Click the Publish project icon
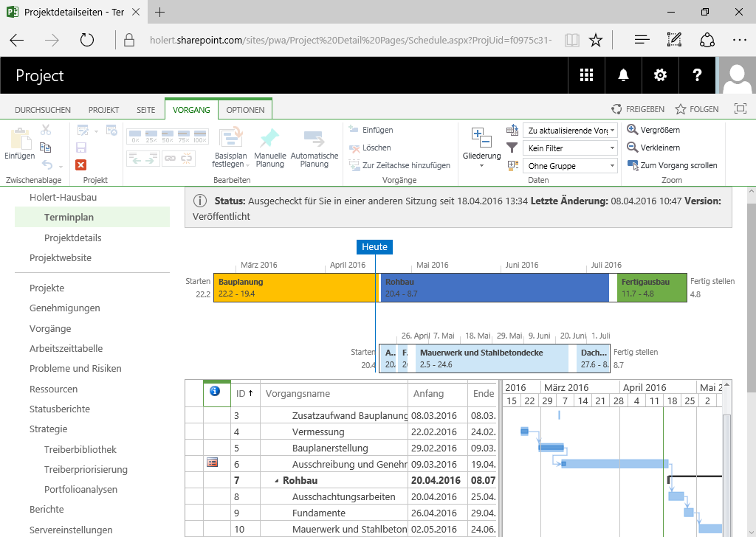This screenshot has width=756, height=537. click(112, 130)
